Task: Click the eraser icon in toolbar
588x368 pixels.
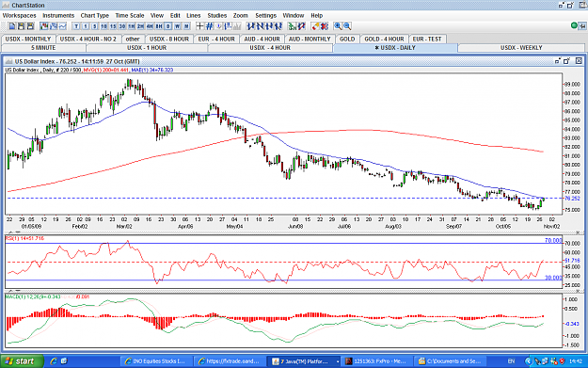Action: click(315, 26)
